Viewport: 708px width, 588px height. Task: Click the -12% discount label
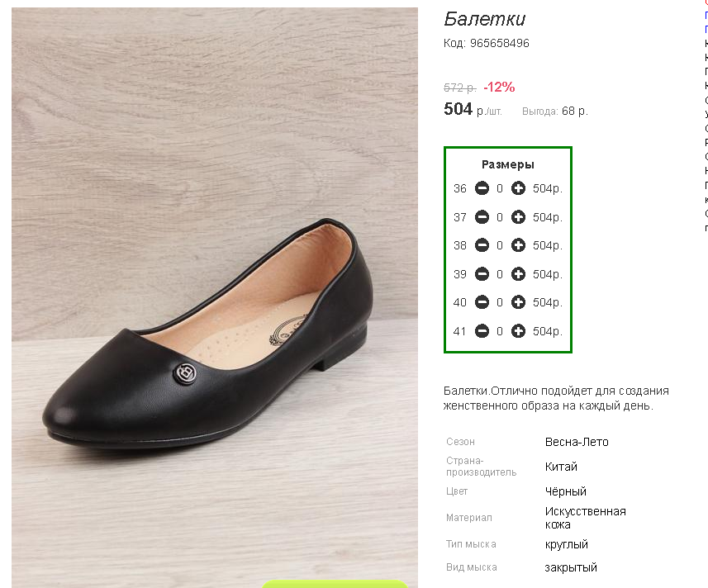click(499, 87)
